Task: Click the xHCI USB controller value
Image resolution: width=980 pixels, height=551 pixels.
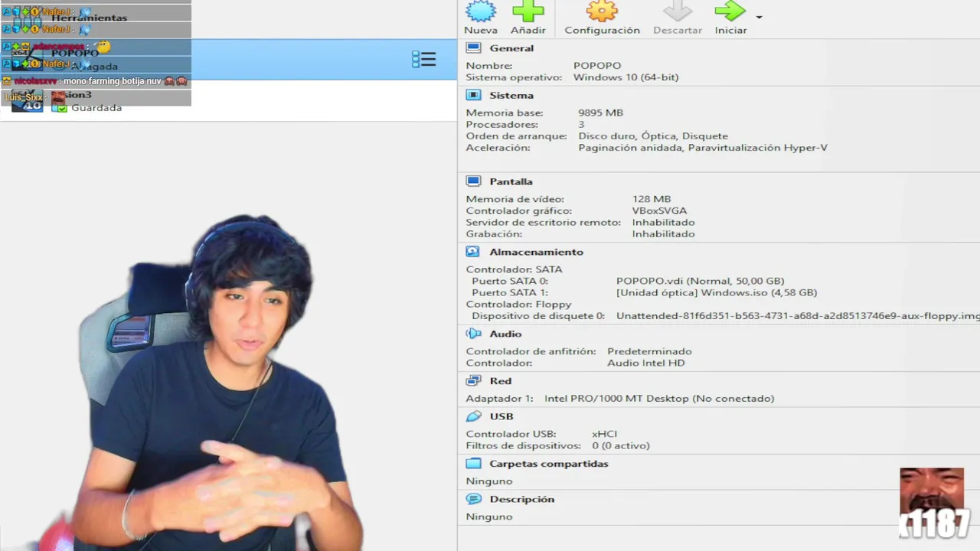Action: point(604,434)
